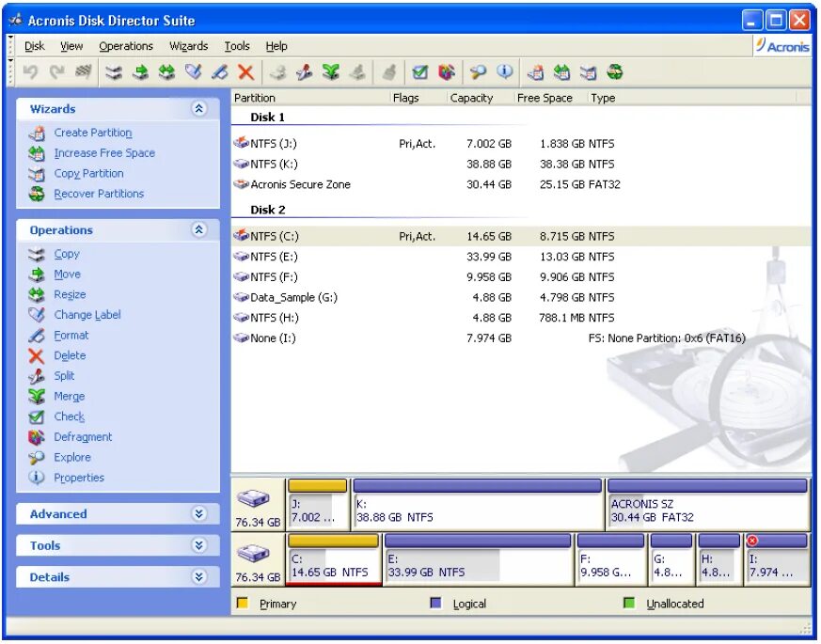The image size is (821, 644).
Task: Click the Commit checkered flag icon
Action: (84, 72)
